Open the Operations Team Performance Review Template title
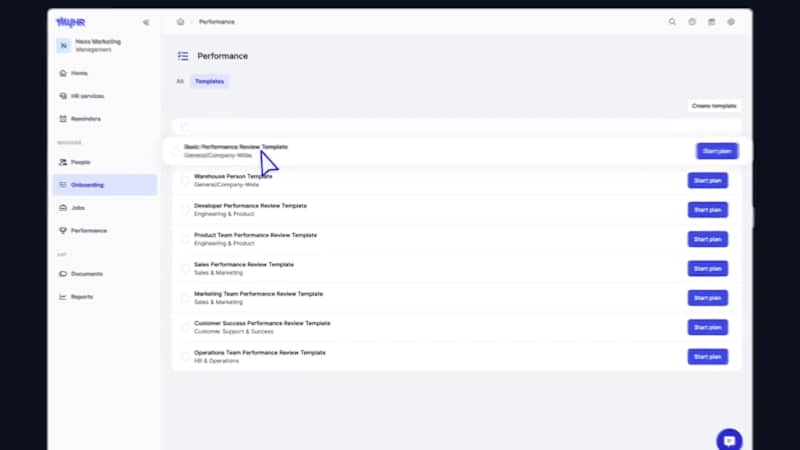The image size is (800, 450). 260,353
